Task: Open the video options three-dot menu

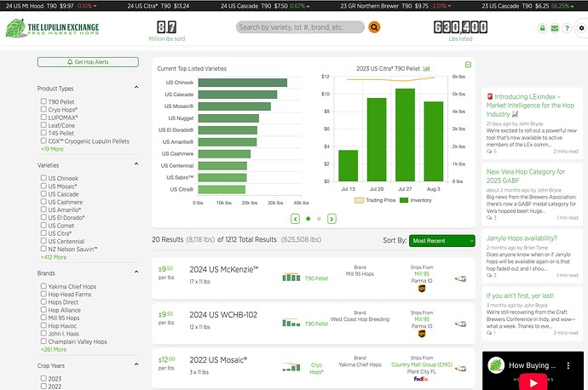Action: 568,365
